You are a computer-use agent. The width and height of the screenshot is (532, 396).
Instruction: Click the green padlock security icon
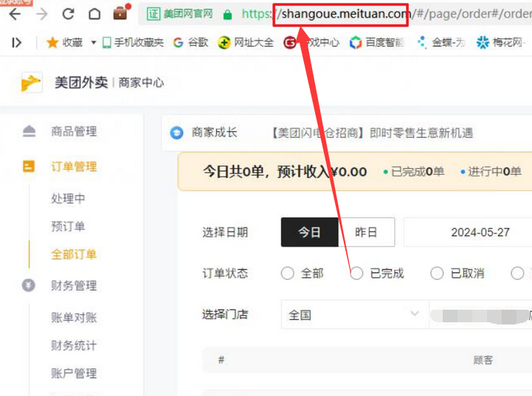(227, 15)
